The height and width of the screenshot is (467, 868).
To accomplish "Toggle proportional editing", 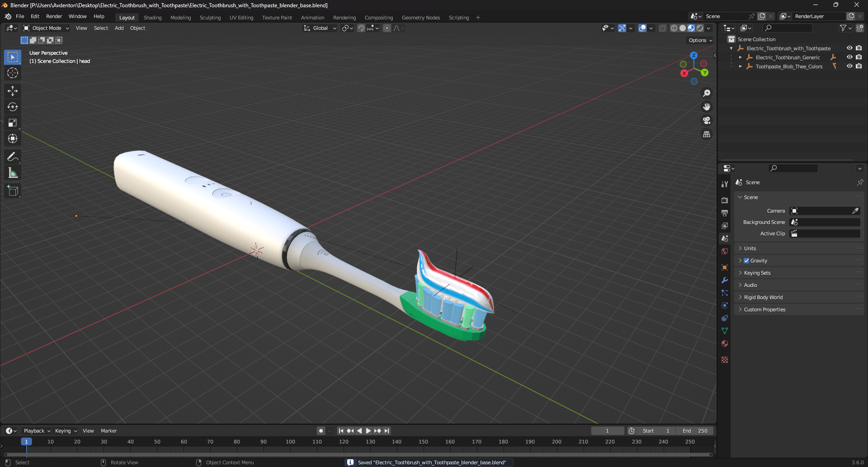I will [387, 28].
